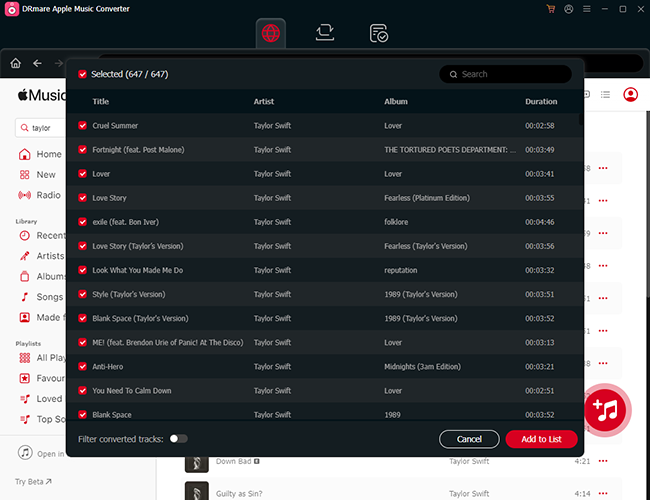Image resolution: width=650 pixels, height=500 pixels.
Task: Uncheck the Cruel Summer track
Action: coord(82,126)
